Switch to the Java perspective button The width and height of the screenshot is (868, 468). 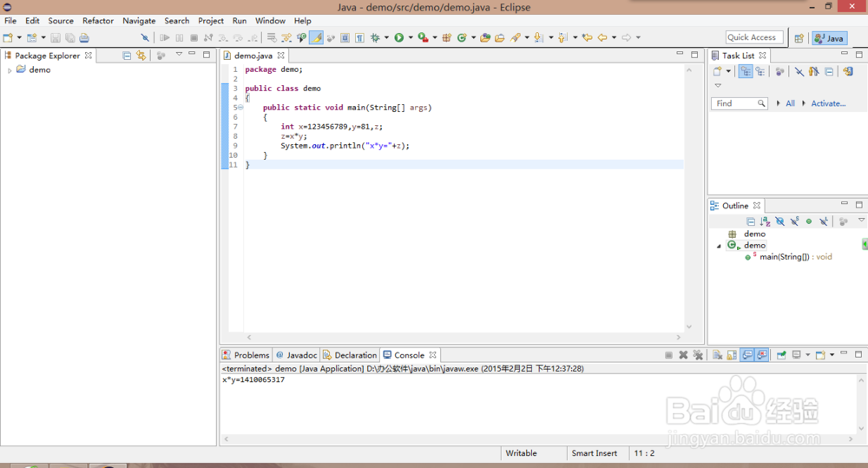coord(829,38)
